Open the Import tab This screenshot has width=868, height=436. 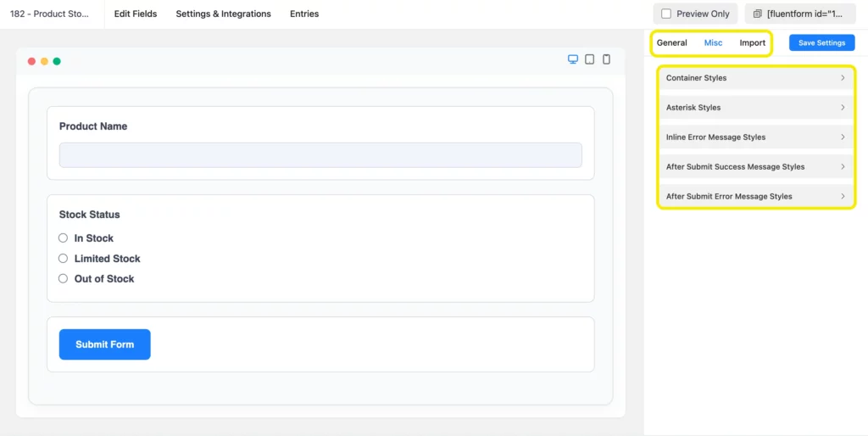click(752, 42)
